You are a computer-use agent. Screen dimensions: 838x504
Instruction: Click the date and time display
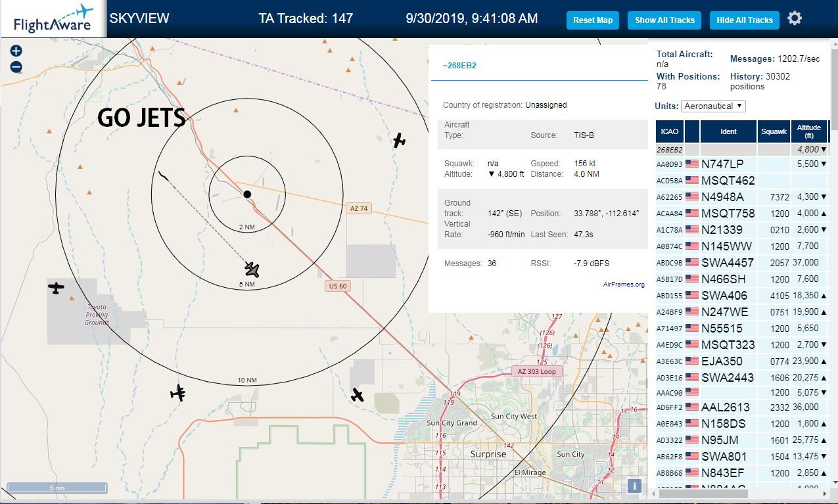(x=472, y=18)
